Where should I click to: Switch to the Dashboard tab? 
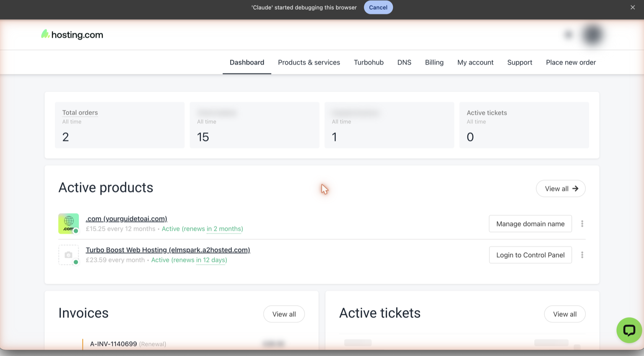247,62
